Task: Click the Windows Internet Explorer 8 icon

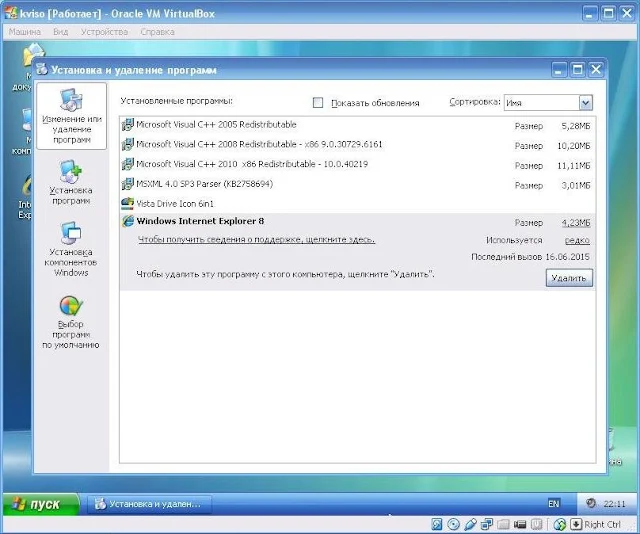Action: pos(128,221)
